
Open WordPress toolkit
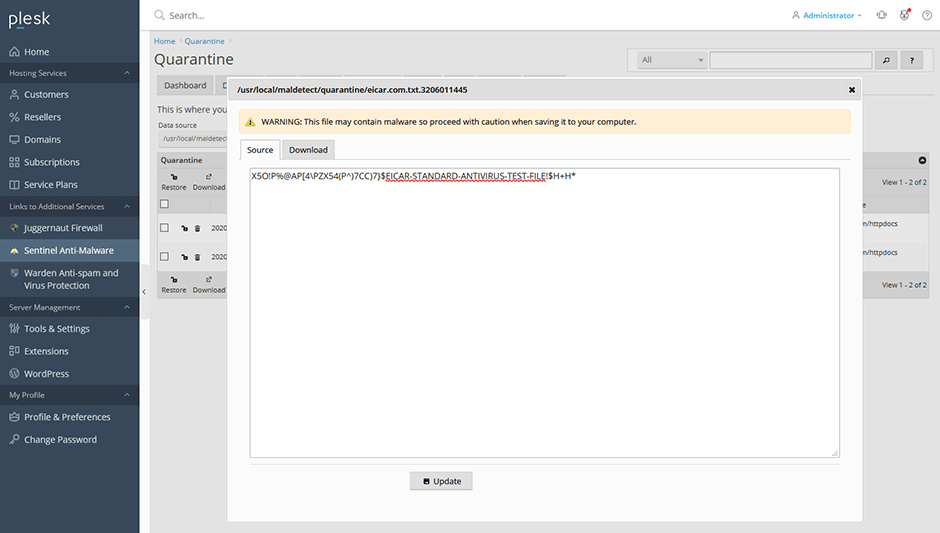(x=46, y=374)
